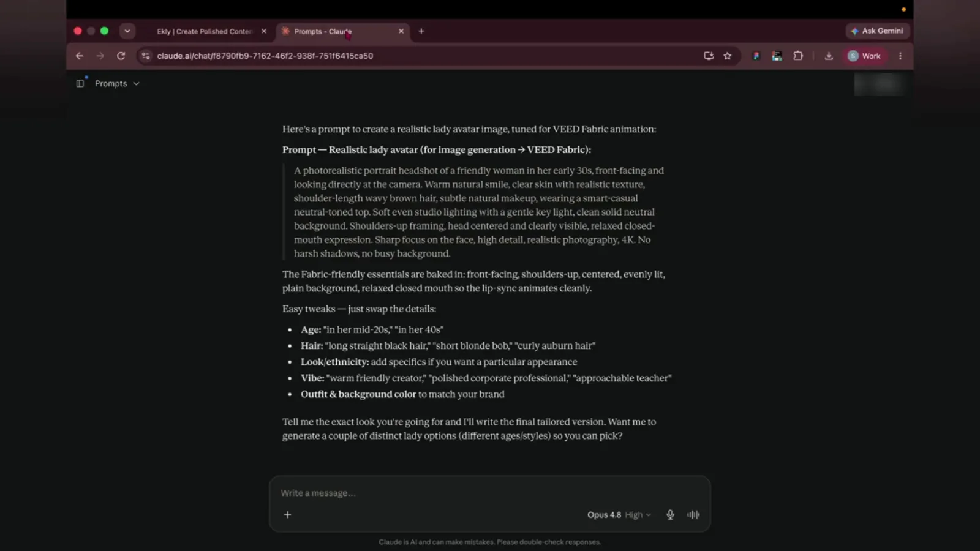Click the "Outfit & background color" bullet item
Viewport: 980px width, 551px height.
[402, 394]
